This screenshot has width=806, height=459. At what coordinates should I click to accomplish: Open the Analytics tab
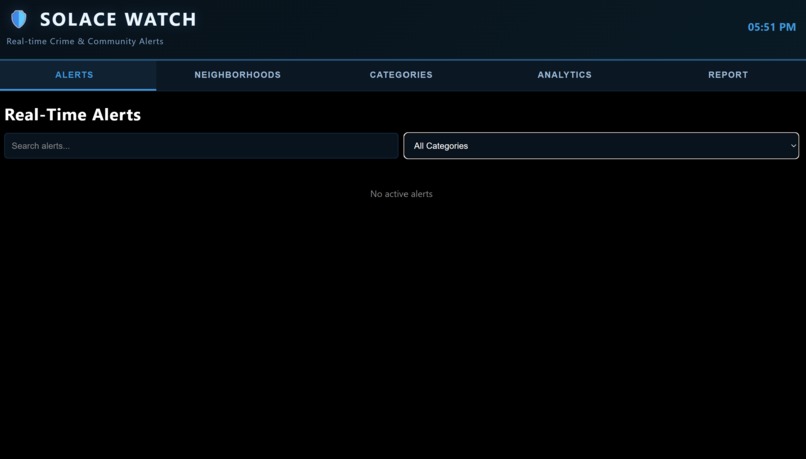click(x=564, y=75)
